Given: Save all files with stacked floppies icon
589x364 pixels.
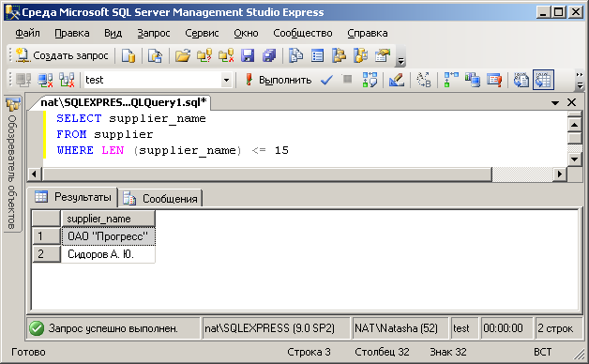Looking at the screenshot, I should 269,55.
